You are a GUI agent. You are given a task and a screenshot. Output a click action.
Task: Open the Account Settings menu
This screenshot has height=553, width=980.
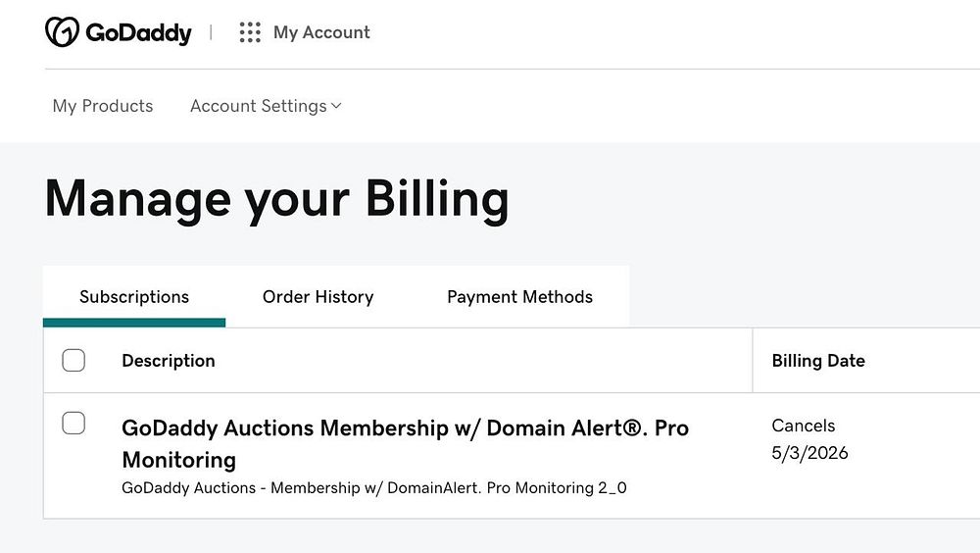[x=259, y=106]
